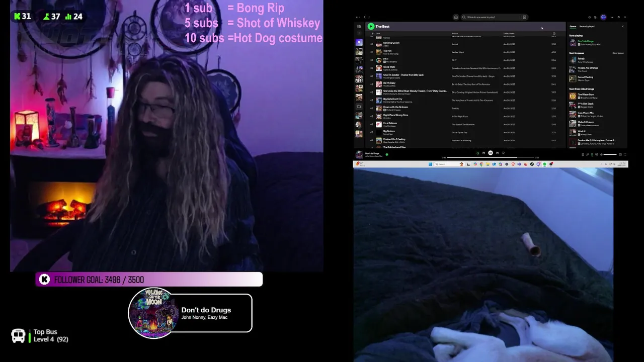
Task: Create playlist with the plus icon
Action: (359, 33)
